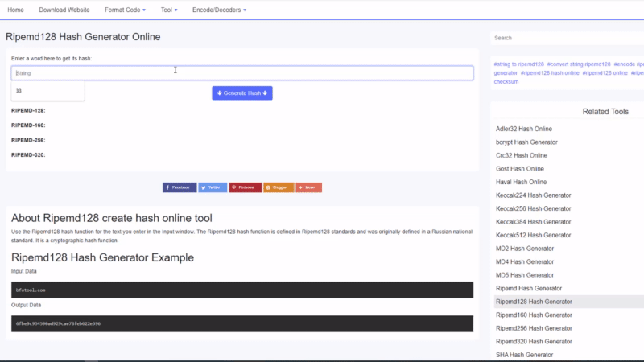Expand the Encode/Decoders dropdown menu
Viewport: 644px width, 362px height.
(219, 10)
